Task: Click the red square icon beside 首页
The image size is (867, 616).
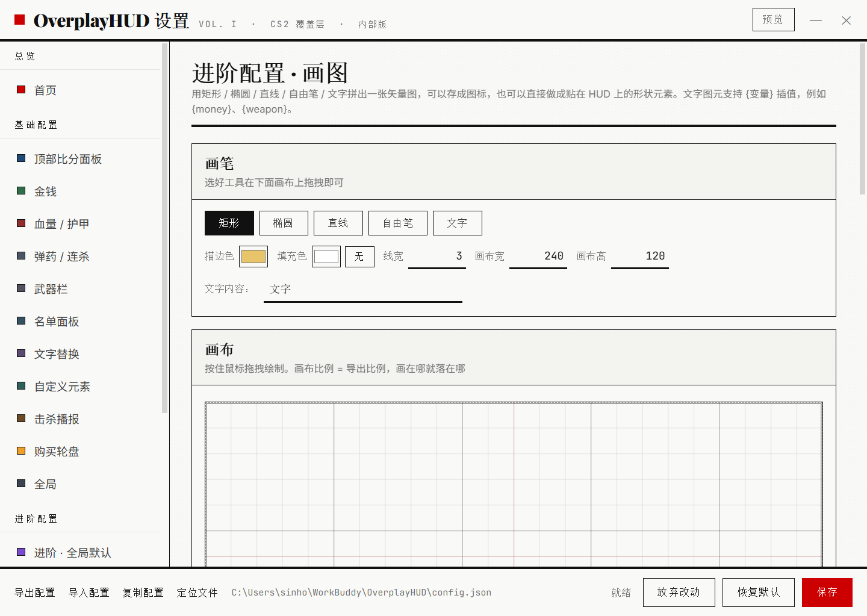Action: [21, 90]
